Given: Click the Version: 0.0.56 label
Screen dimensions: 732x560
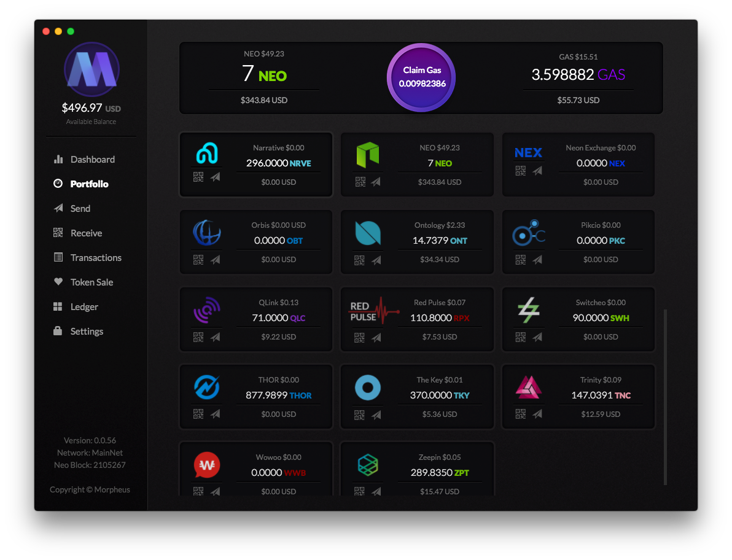Looking at the screenshot, I should pos(90,440).
